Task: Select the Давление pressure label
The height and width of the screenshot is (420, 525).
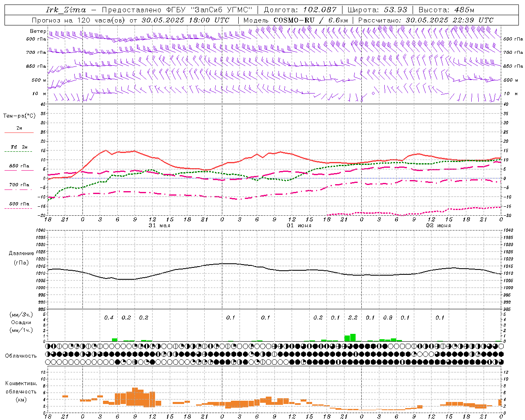Action: (x=21, y=253)
